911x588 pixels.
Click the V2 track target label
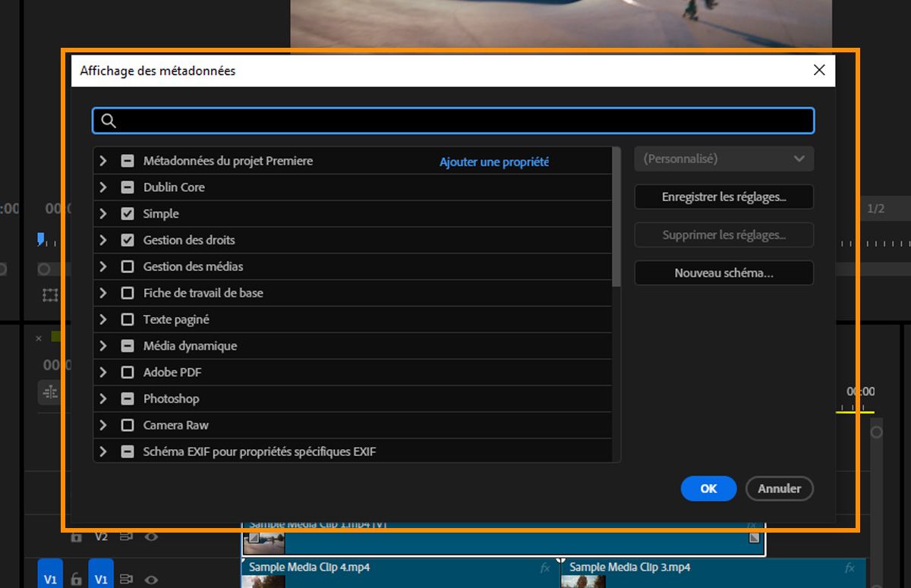click(101, 536)
